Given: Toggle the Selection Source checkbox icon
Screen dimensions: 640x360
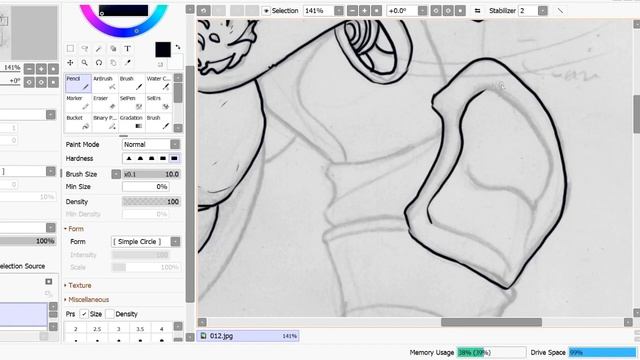Looking at the screenshot, I should (x=49, y=282).
